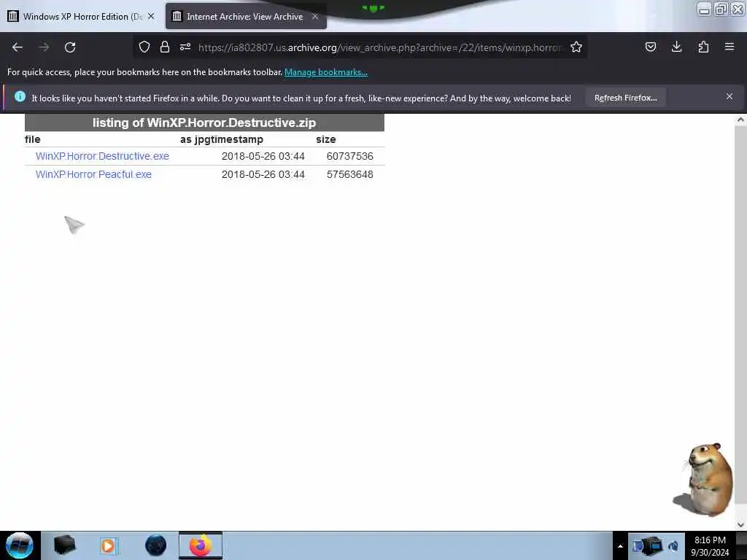Dismiss the Firefox refresh notification
Screen dimensions: 747x560
pos(729,97)
